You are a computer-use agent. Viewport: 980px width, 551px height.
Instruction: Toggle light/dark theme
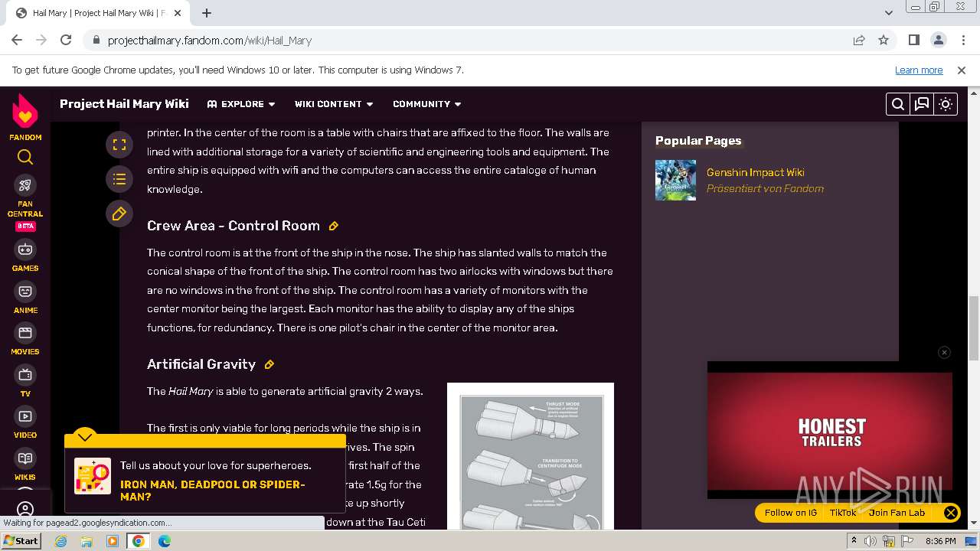tap(946, 104)
